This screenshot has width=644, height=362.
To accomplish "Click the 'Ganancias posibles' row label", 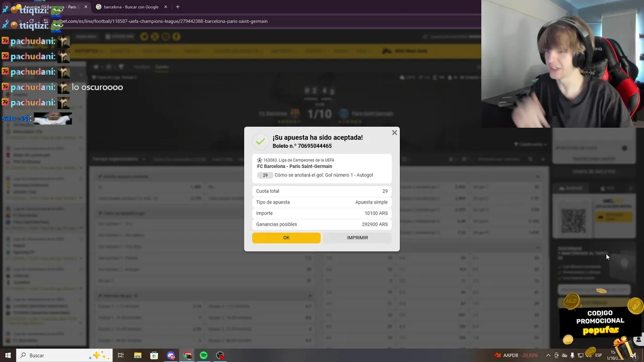I will [x=276, y=224].
